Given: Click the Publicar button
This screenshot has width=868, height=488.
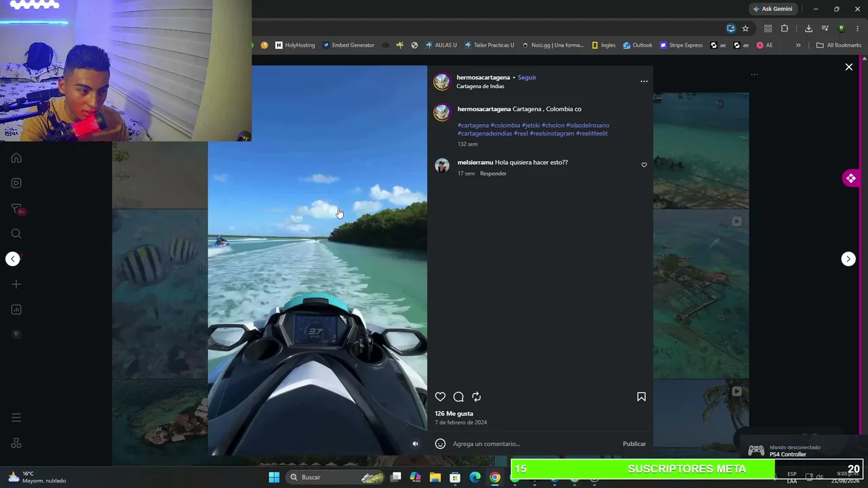Looking at the screenshot, I should coord(634,444).
